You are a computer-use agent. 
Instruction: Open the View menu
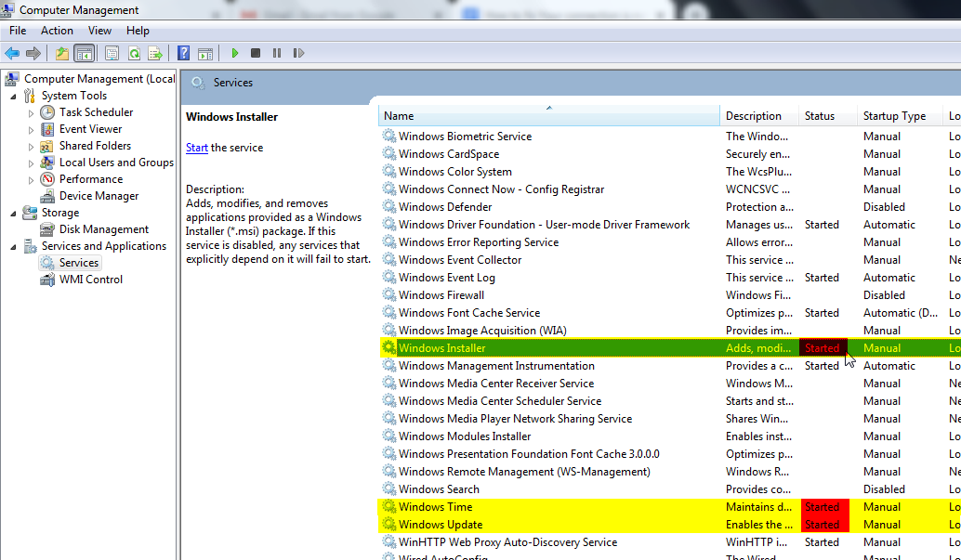pos(99,30)
